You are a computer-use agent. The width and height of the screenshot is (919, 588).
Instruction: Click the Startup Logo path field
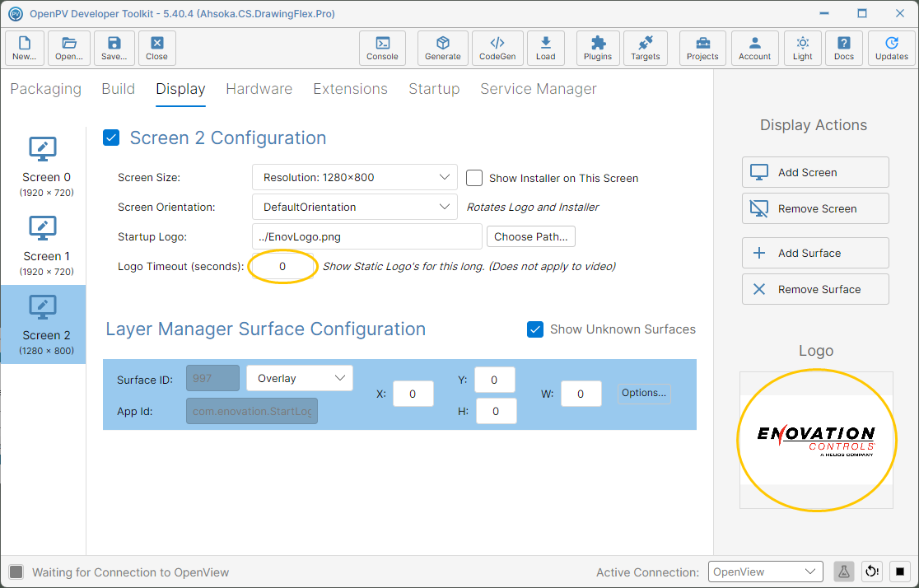click(x=367, y=237)
